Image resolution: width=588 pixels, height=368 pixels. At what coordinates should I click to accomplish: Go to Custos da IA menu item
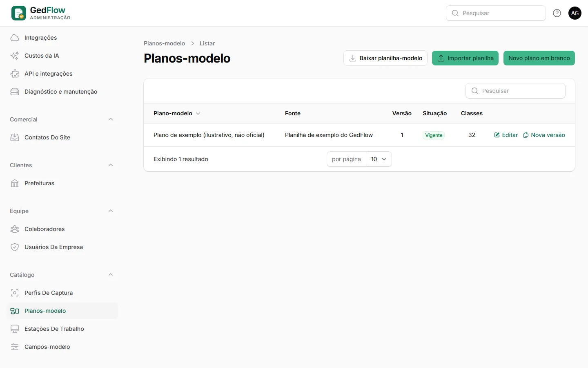62,56
